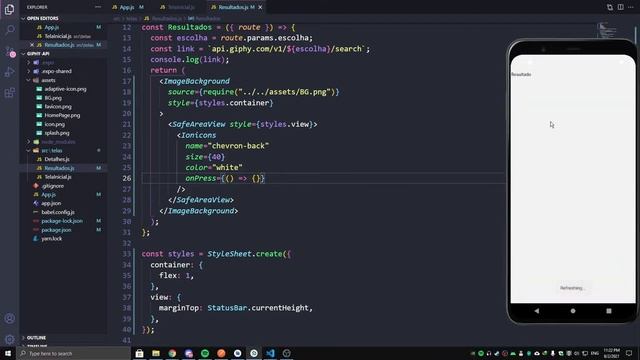Open babel.config.js file
Viewport: 640px width, 360px height.
(x=58, y=212)
